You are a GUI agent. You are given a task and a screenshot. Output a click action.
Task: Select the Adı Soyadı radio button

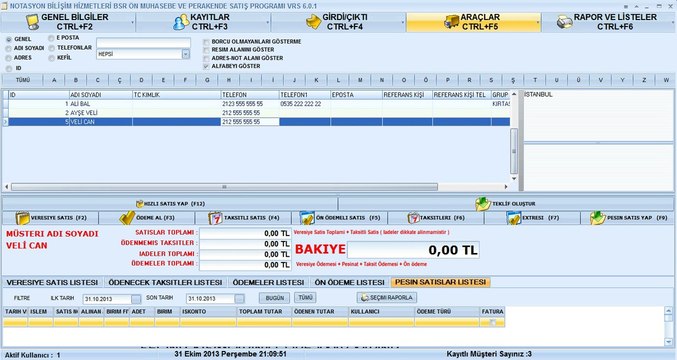click(9, 49)
